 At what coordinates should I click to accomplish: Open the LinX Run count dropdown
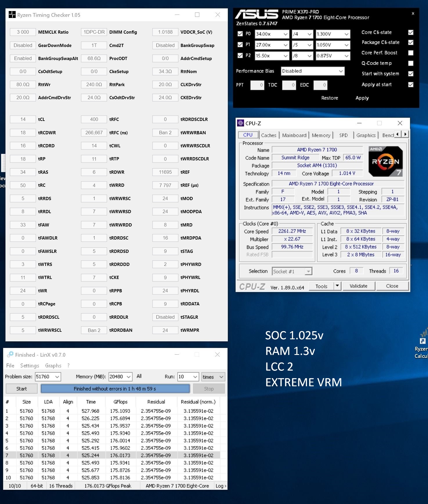(188, 377)
